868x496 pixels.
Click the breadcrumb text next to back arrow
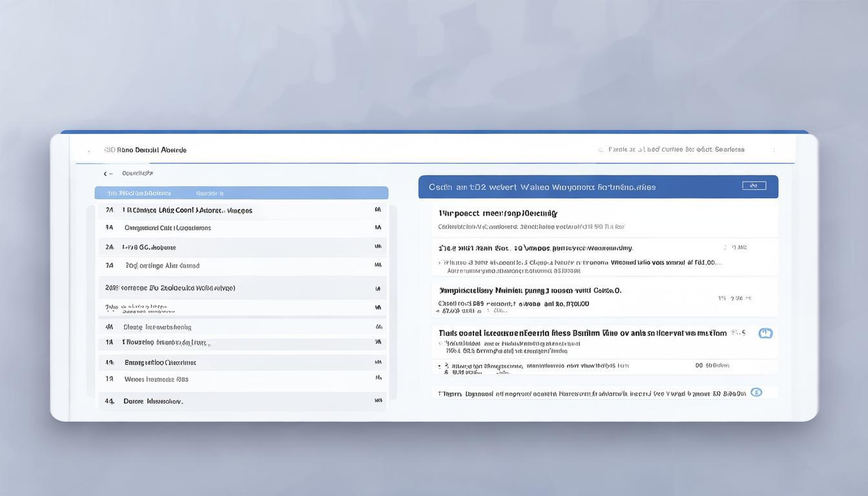[x=138, y=173]
